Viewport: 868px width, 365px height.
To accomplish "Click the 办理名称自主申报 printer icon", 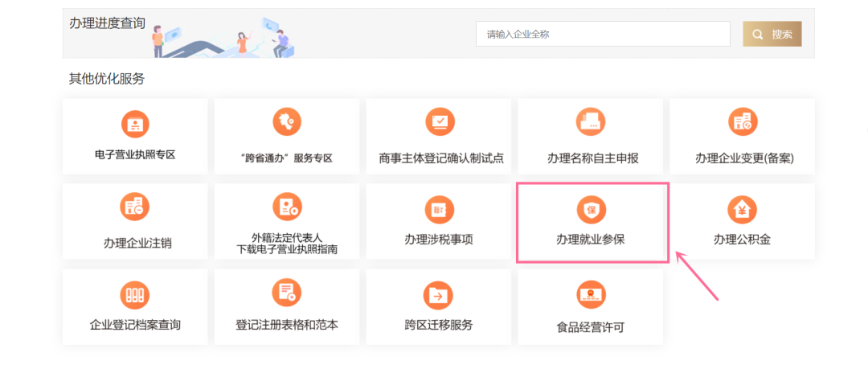I will (x=591, y=122).
